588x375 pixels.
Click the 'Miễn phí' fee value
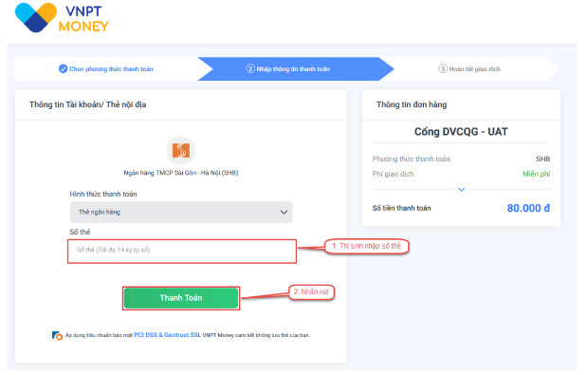(536, 174)
